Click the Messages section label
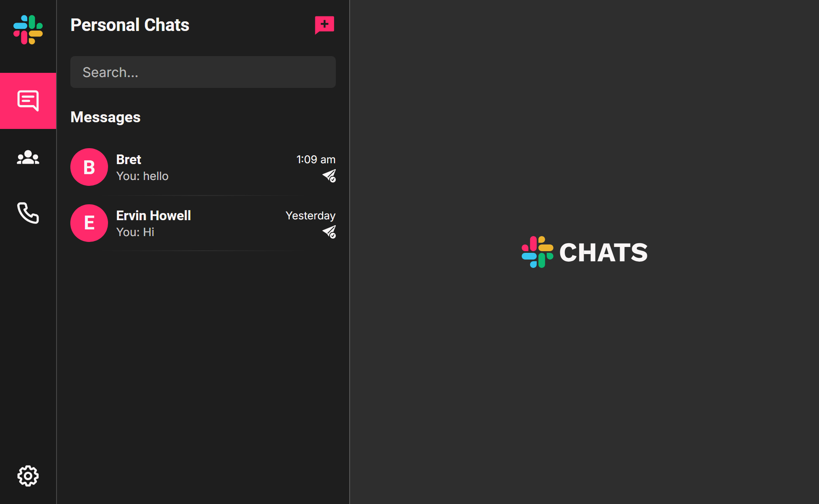 pyautogui.click(x=106, y=117)
